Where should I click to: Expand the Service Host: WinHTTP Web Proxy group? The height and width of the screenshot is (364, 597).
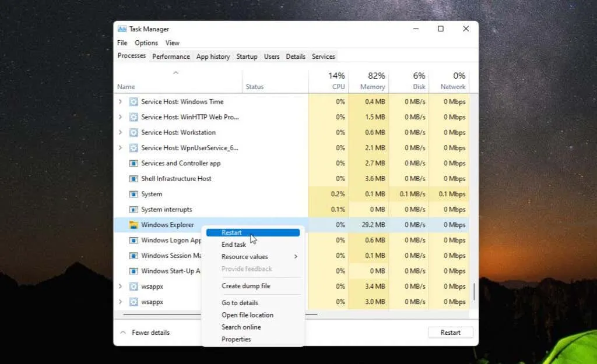point(121,117)
